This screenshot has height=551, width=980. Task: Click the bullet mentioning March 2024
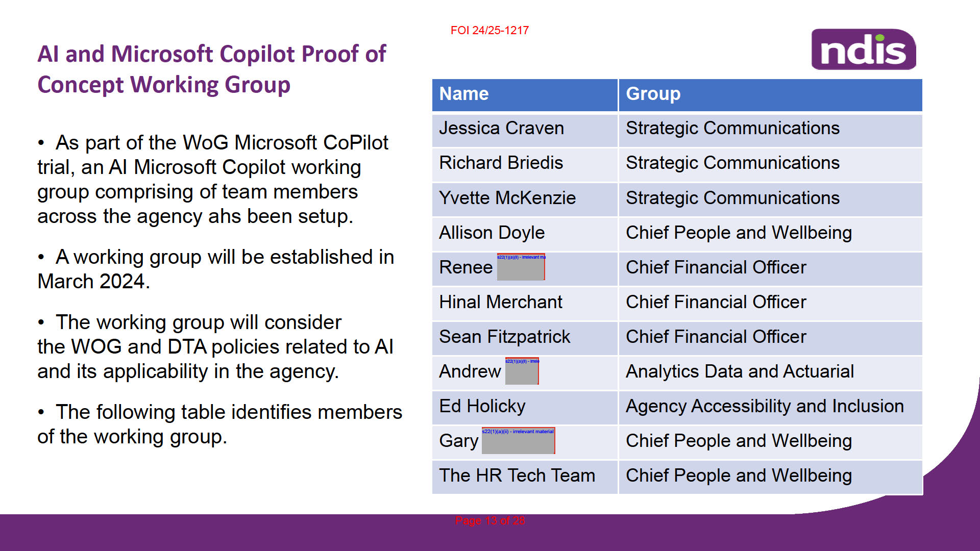(216, 269)
